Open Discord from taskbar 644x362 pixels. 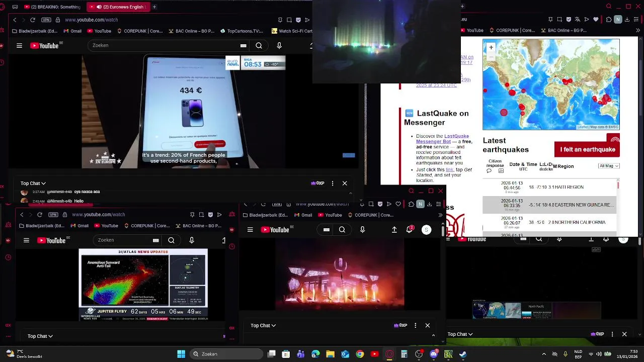(x=434, y=354)
